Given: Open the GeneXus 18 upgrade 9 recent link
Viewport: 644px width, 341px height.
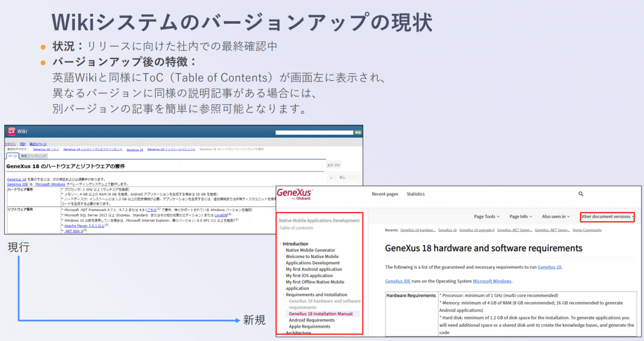Looking at the screenshot, I should tap(477, 230).
